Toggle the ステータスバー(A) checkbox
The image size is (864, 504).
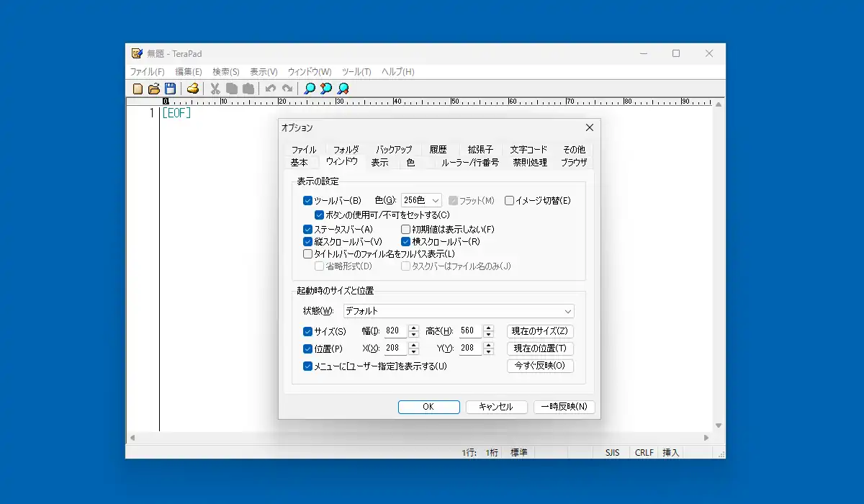pos(308,230)
